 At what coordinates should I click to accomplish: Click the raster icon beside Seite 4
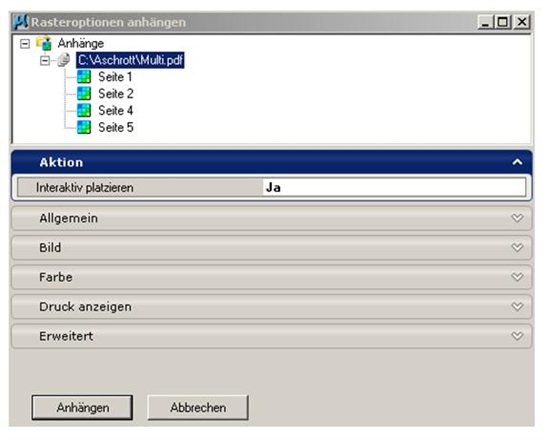pyautogui.click(x=84, y=110)
